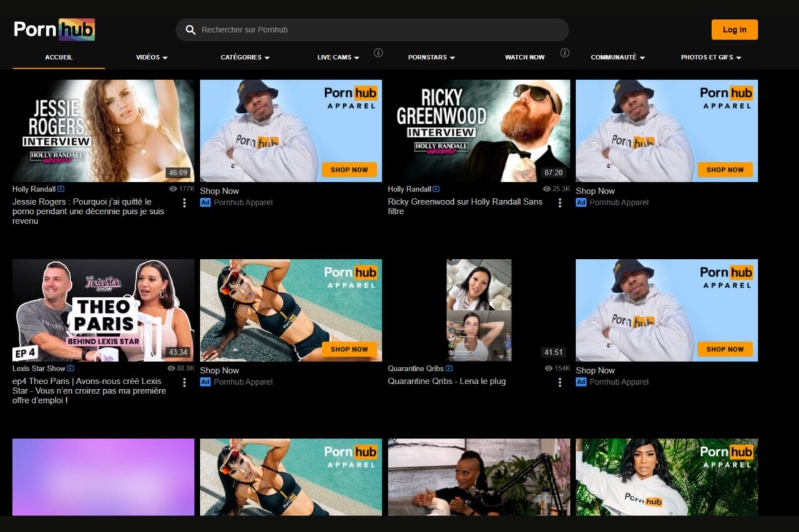Image resolution: width=799 pixels, height=532 pixels.
Task: Go to the ACCUEIL tab
Action: (x=59, y=57)
